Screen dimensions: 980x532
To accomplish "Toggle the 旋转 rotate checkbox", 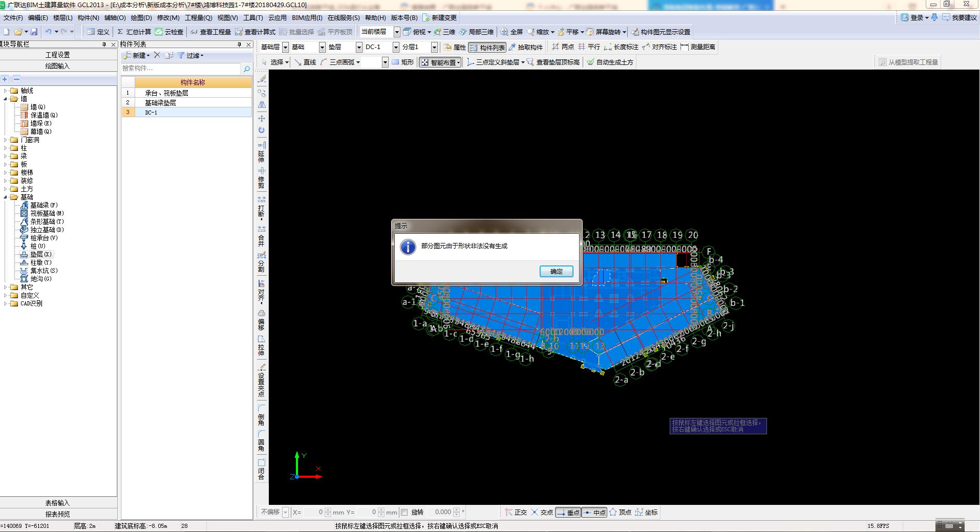I will (404, 512).
